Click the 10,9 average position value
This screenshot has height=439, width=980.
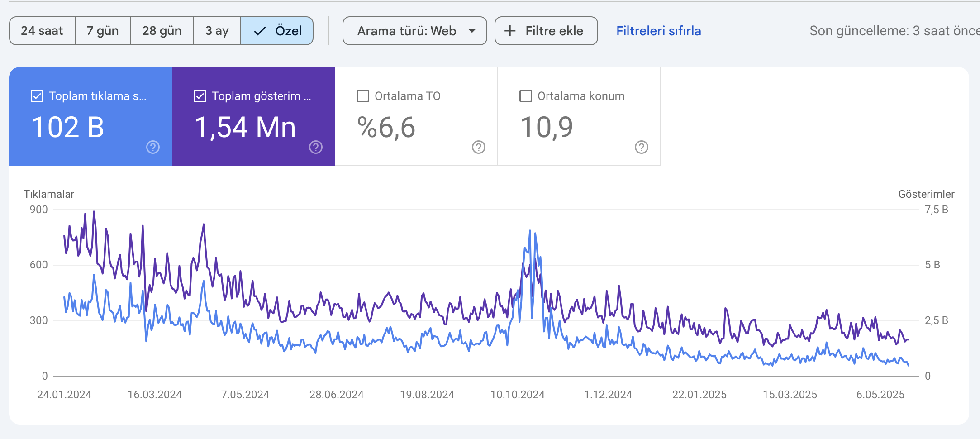click(x=547, y=127)
